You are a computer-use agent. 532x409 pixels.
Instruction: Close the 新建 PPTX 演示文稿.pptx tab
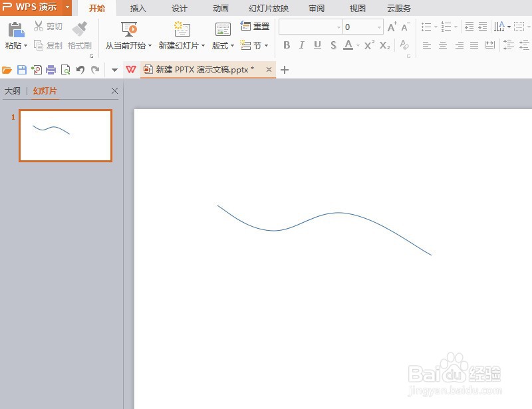click(269, 70)
